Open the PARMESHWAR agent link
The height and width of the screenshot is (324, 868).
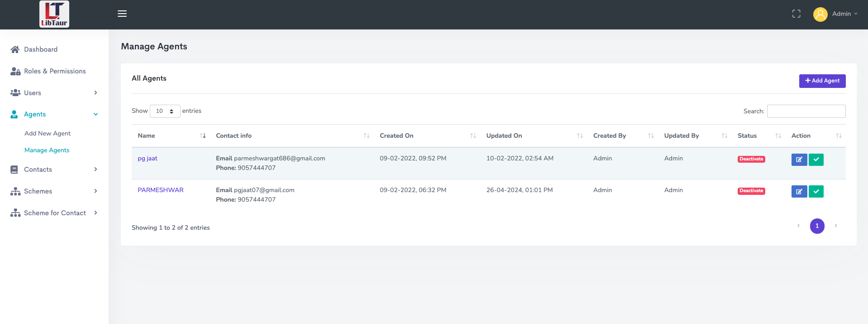pos(161,190)
